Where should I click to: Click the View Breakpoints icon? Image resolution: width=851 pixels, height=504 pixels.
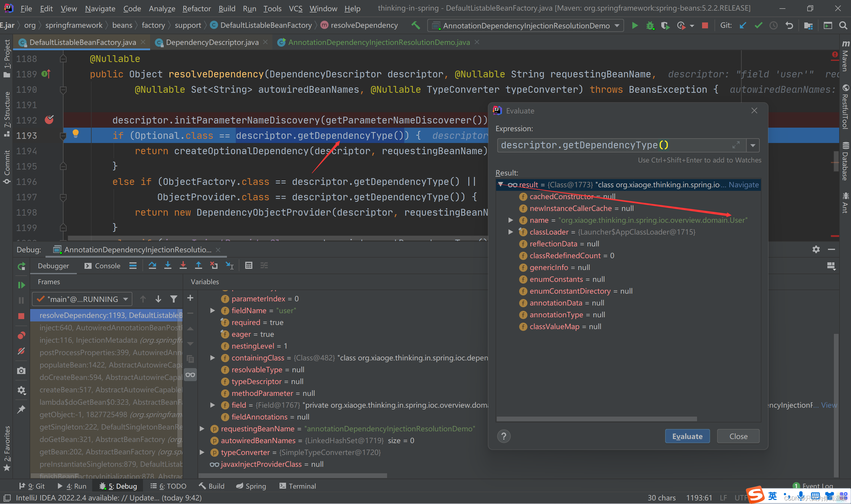tap(21, 336)
